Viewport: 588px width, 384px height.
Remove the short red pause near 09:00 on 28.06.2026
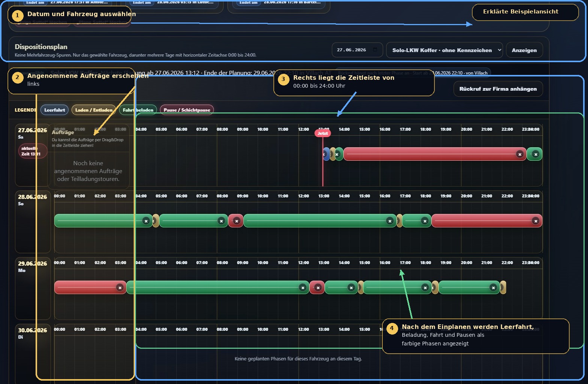236,221
